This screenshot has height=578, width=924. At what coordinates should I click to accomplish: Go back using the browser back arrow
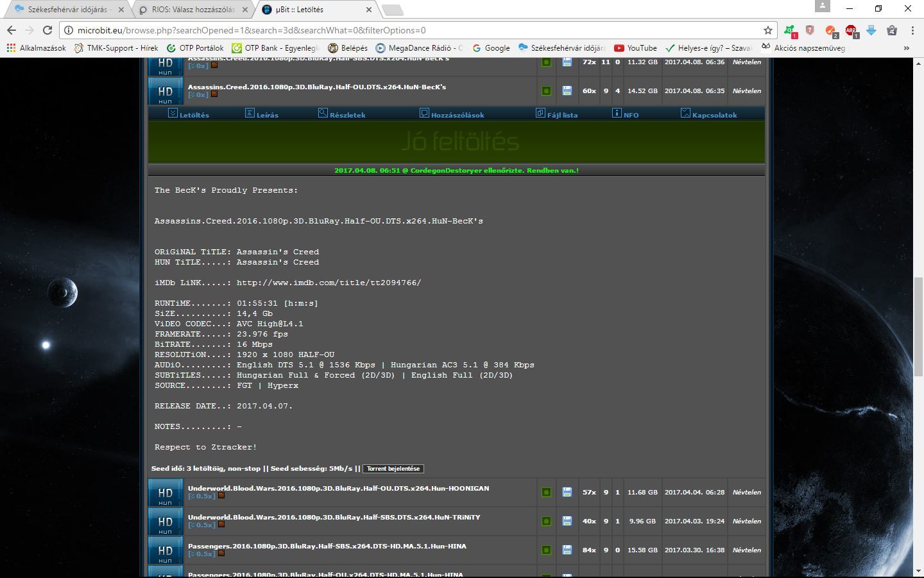click(12, 30)
